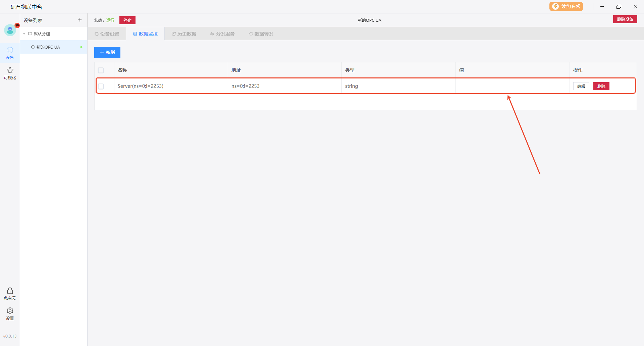Click the 续约套餐 lightning badge
644x346 pixels.
pos(566,7)
